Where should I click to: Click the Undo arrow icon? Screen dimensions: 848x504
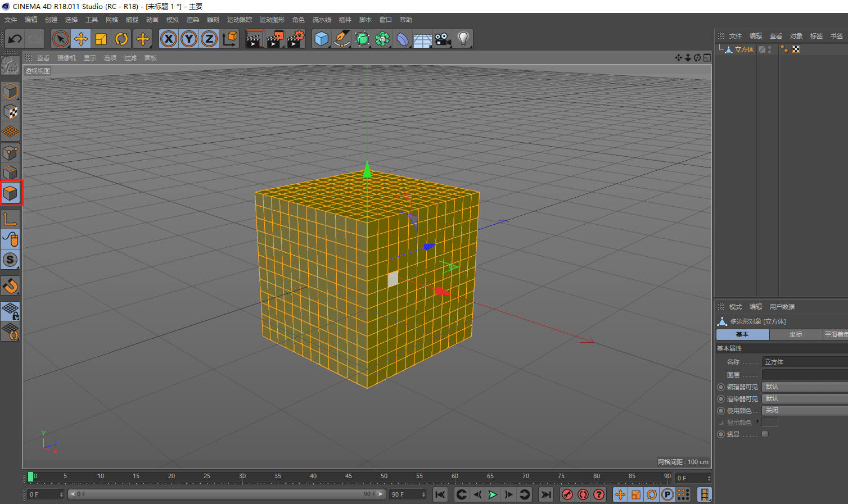tap(15, 39)
